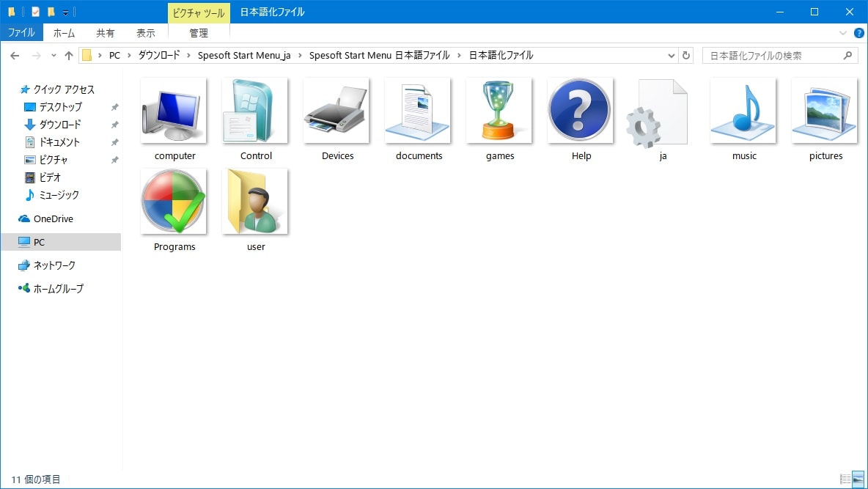Click PC in the address breadcrumb
This screenshot has width=868, height=489.
click(114, 56)
